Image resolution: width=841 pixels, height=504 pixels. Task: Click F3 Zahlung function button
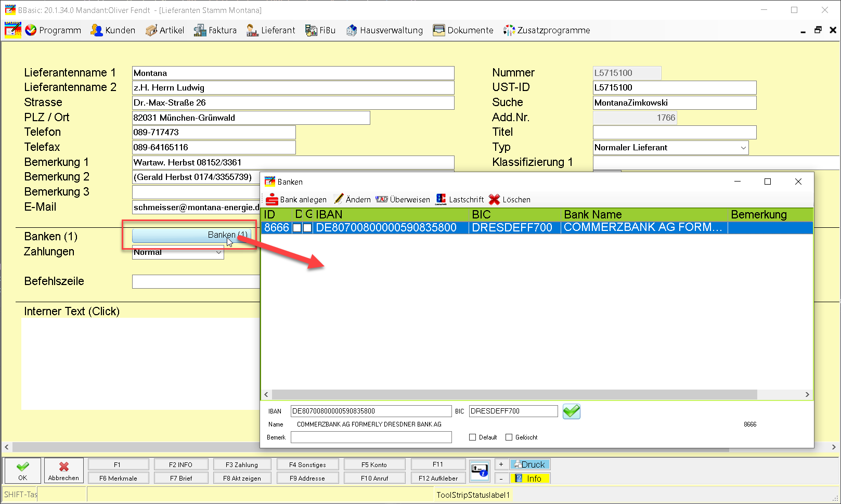coord(242,464)
